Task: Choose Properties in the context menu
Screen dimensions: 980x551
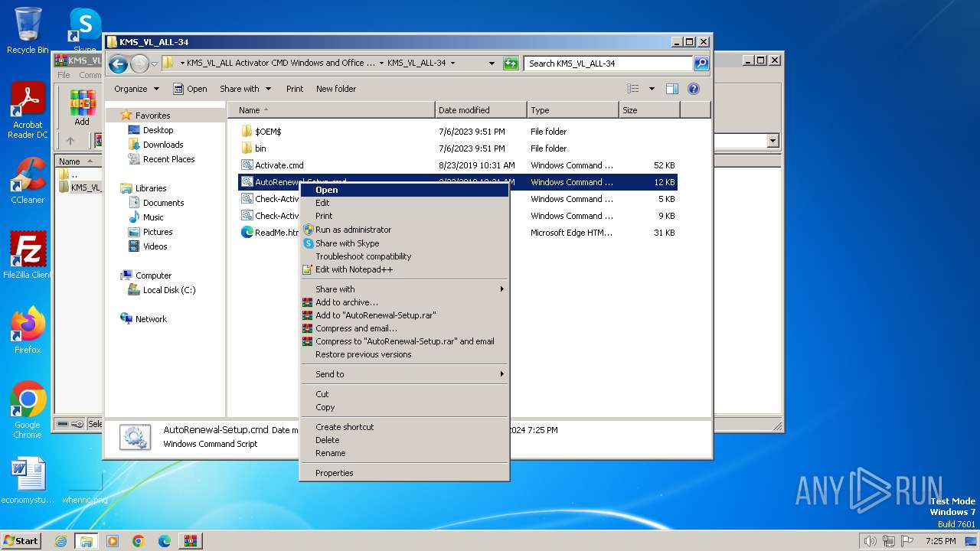Action: (404, 473)
